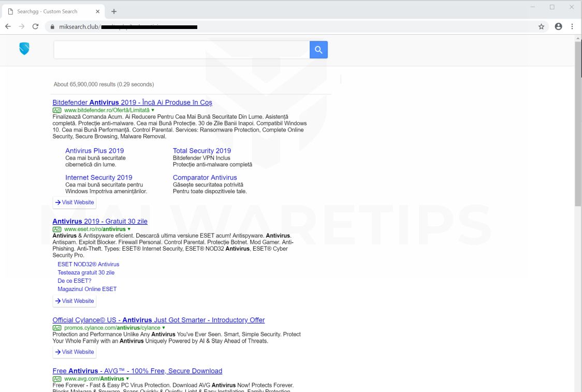Close the Searchgg - Custom Search tab
This screenshot has width=582, height=392.
[98, 11]
